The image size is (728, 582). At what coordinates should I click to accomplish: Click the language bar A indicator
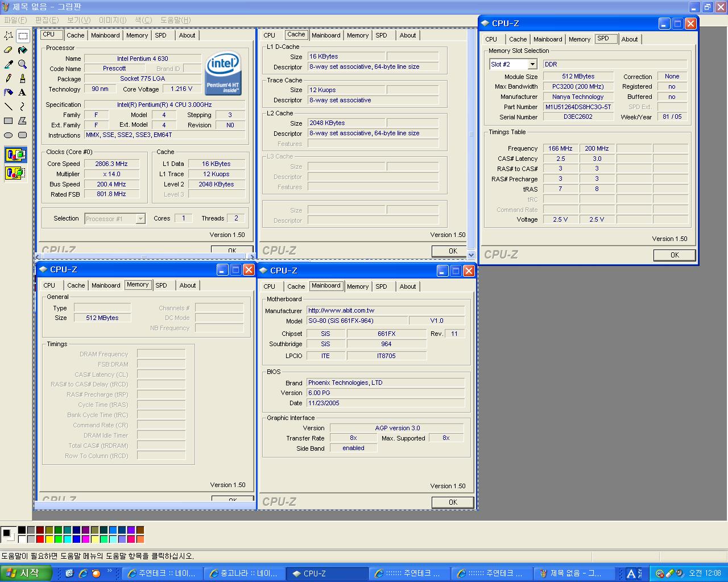click(x=631, y=573)
